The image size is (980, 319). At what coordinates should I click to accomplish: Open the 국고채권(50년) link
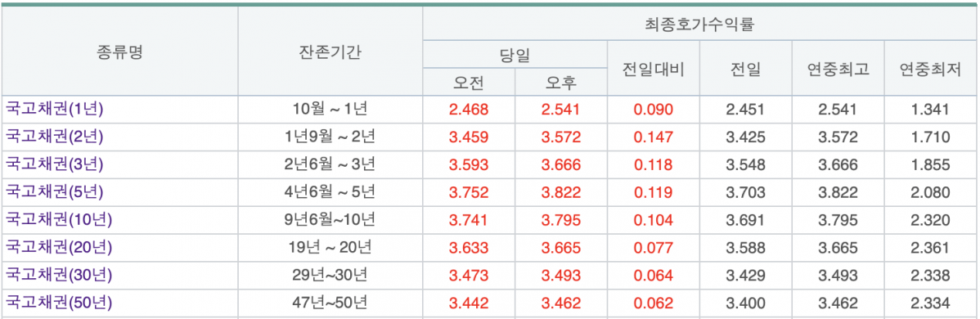58,303
